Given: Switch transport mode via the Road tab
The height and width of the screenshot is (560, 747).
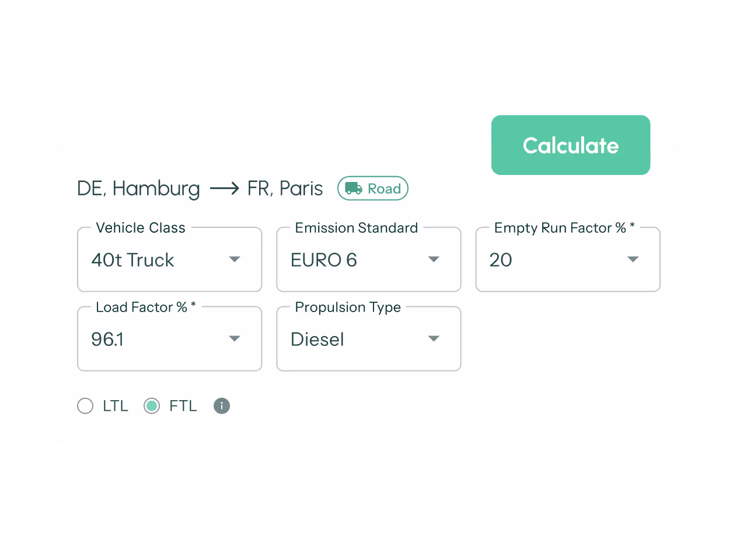Looking at the screenshot, I should coord(373,188).
